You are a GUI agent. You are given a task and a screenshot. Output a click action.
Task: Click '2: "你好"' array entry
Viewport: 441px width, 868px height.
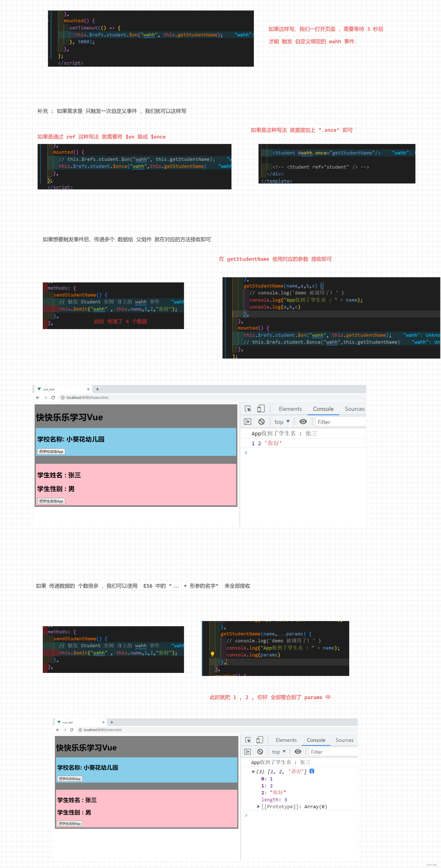coord(273,793)
